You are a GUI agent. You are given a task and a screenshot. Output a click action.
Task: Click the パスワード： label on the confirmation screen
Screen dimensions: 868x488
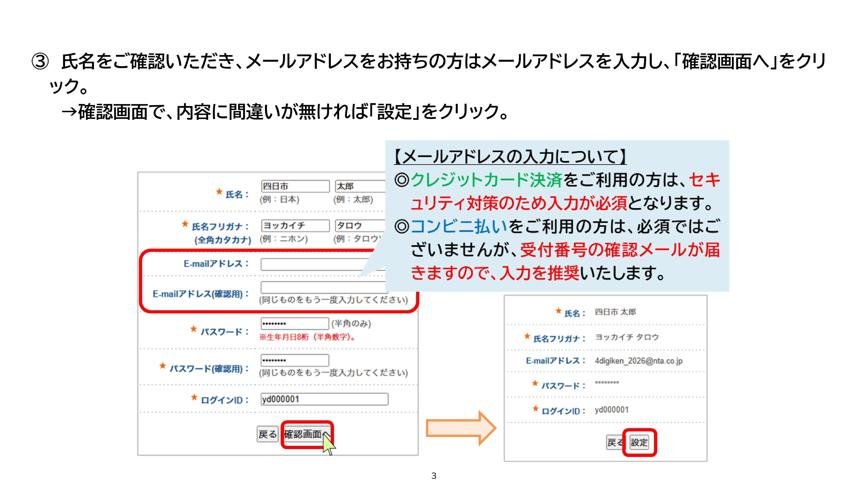564,386
